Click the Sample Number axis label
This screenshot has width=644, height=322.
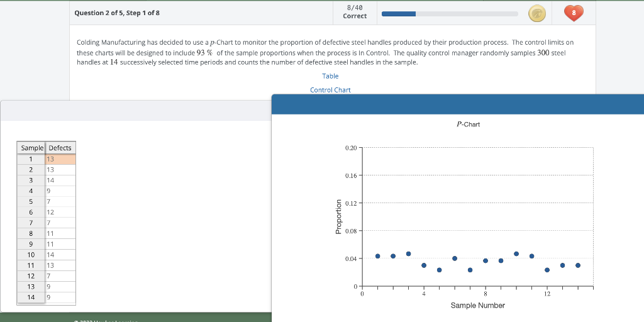pyautogui.click(x=478, y=305)
